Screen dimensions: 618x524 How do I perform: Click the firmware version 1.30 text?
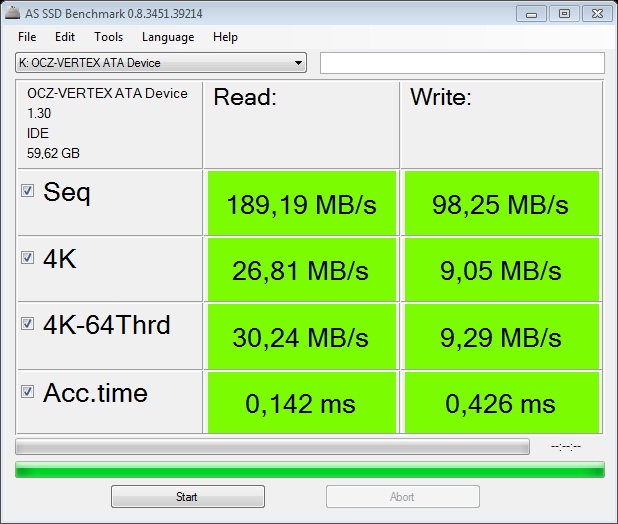tap(39, 113)
